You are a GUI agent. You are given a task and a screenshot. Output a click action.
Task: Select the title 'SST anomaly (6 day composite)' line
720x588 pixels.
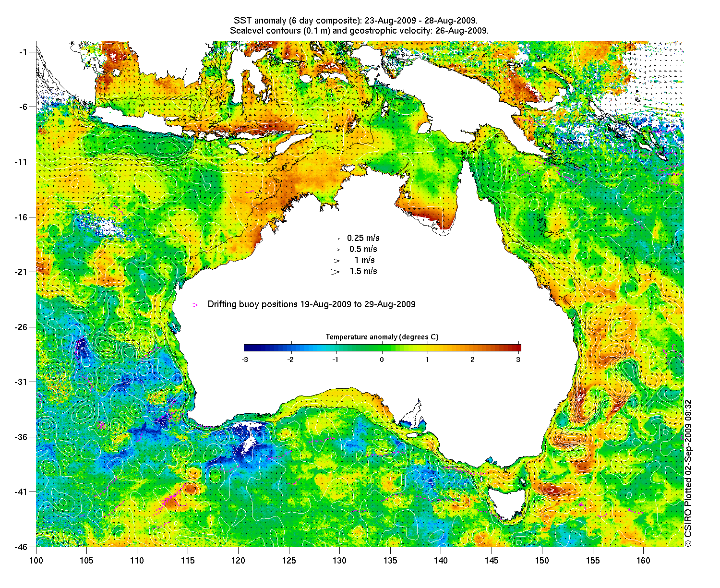[x=356, y=21]
